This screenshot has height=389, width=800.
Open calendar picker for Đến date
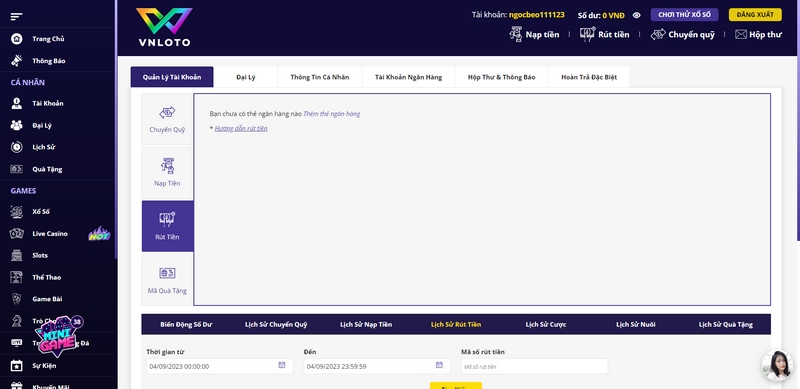point(439,365)
